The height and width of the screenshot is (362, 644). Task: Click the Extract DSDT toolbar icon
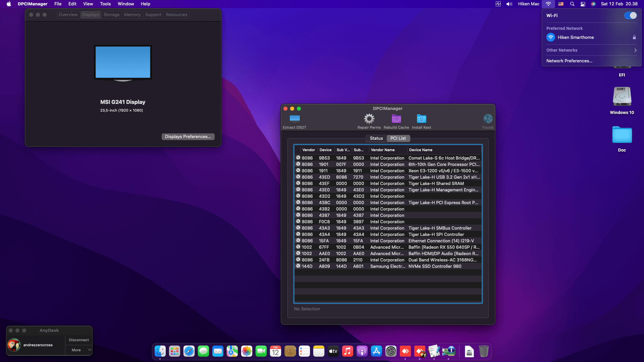pos(294,119)
